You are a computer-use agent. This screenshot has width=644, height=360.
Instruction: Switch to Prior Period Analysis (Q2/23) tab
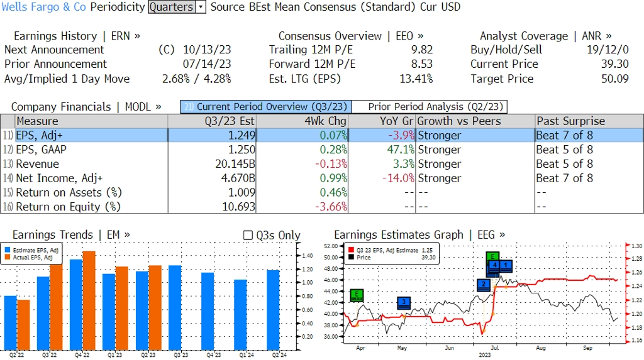coord(430,107)
